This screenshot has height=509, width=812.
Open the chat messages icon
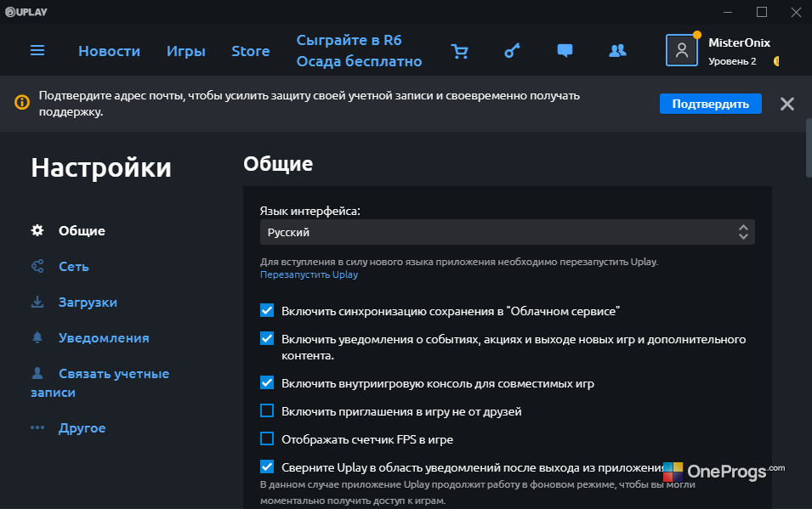[565, 51]
